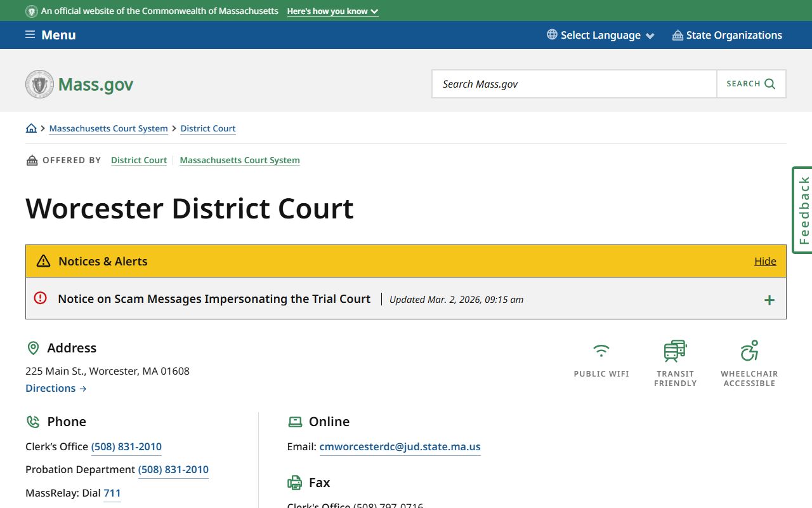Click the Transit Friendly bus icon

(x=675, y=351)
